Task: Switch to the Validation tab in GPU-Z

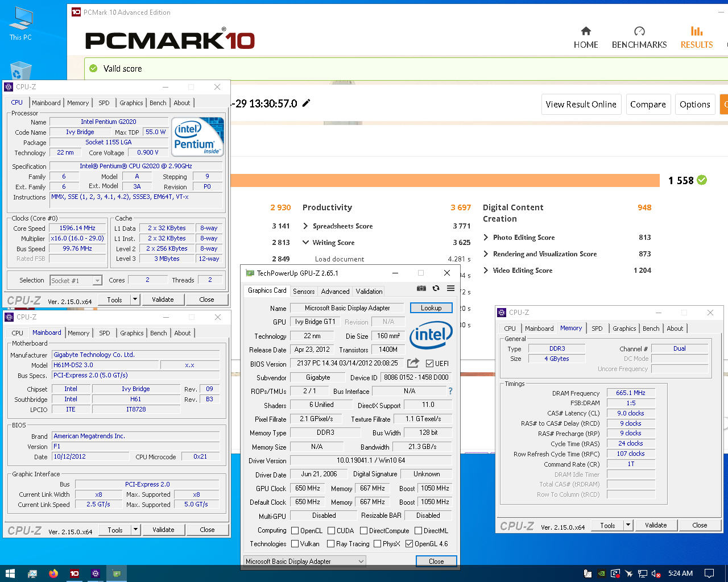Action: click(x=369, y=291)
